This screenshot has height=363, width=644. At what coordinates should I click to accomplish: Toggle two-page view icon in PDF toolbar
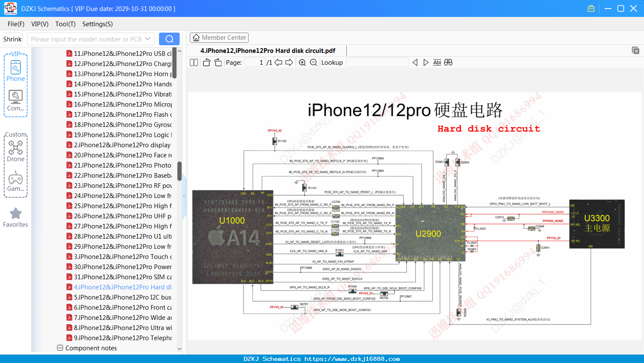[x=194, y=62]
